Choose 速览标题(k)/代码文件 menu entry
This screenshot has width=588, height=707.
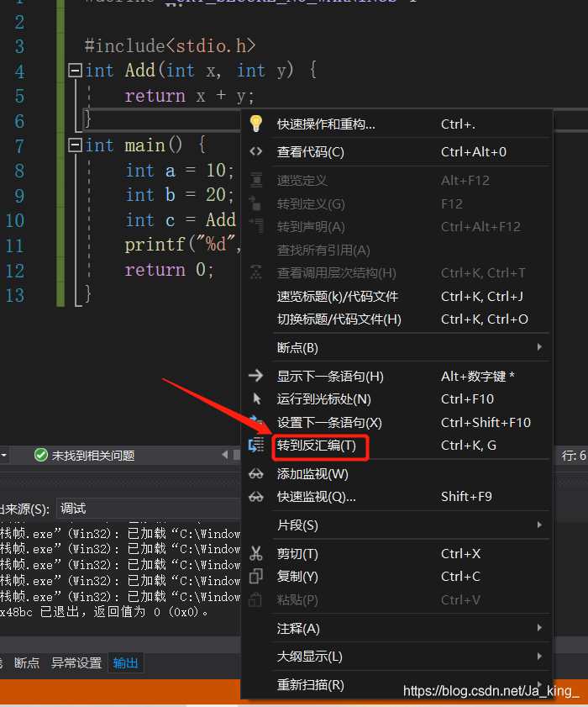(396, 296)
